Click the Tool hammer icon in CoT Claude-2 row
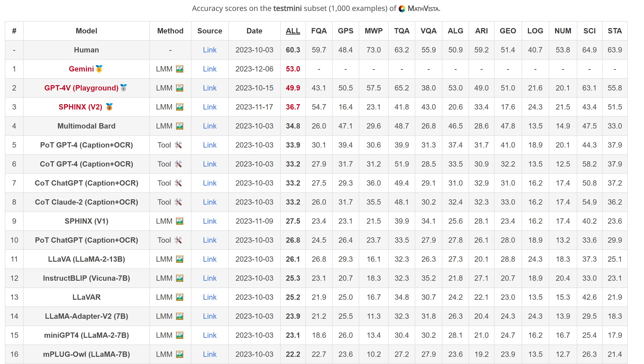The width and height of the screenshot is (644, 364). [x=178, y=202]
